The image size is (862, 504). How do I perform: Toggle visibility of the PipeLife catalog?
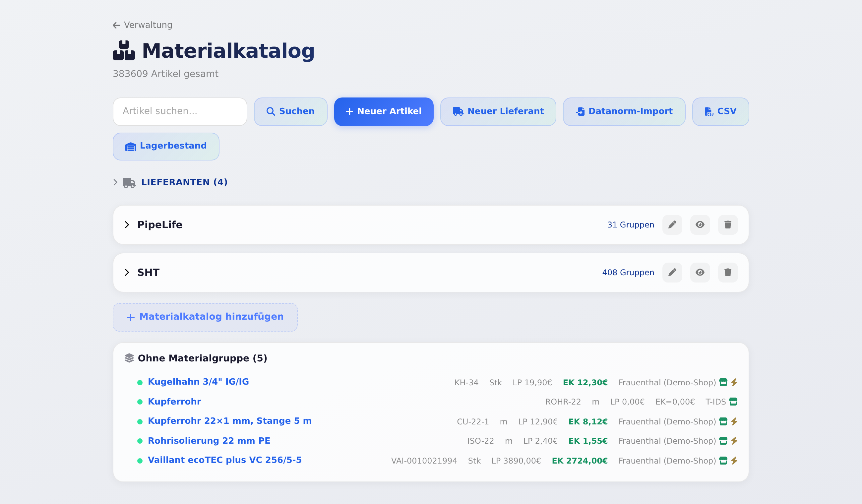click(700, 225)
